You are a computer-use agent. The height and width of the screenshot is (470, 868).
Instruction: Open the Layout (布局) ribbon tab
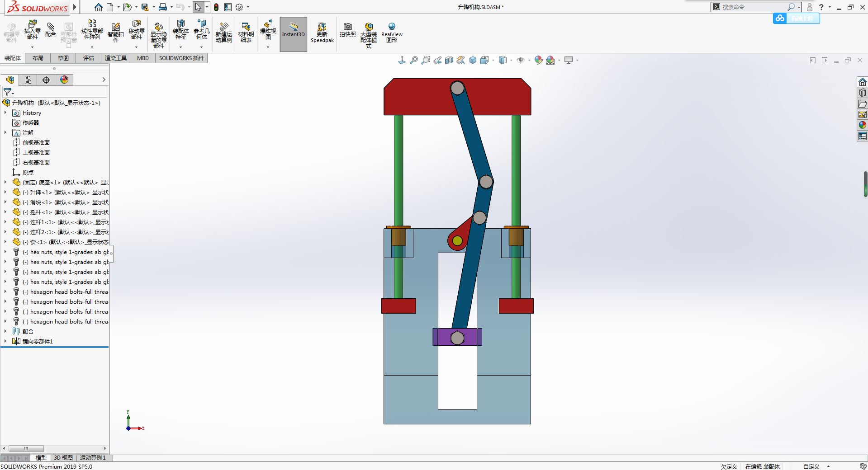(38, 58)
